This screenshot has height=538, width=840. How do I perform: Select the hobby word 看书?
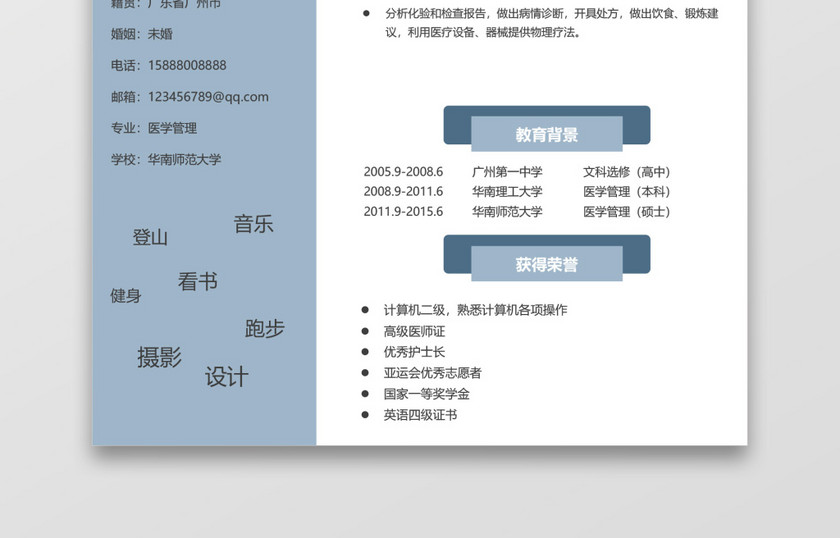[x=198, y=281]
